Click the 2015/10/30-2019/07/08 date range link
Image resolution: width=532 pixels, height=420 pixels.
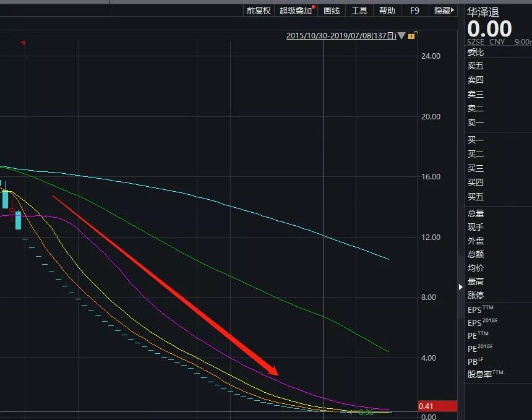coord(341,36)
